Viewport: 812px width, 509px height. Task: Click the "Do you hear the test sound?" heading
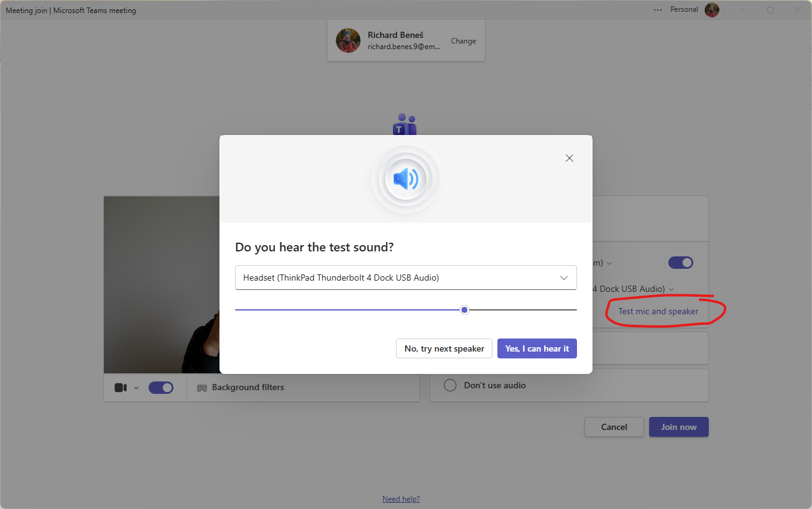coord(315,247)
